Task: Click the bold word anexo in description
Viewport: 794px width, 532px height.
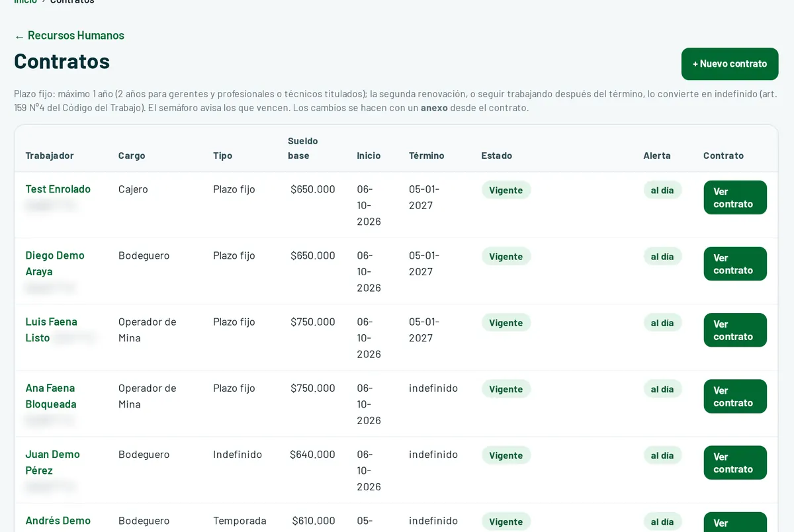Action: click(x=434, y=108)
